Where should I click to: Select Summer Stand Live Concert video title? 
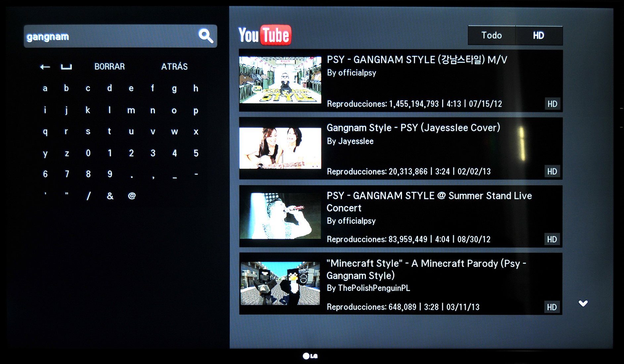pos(429,202)
